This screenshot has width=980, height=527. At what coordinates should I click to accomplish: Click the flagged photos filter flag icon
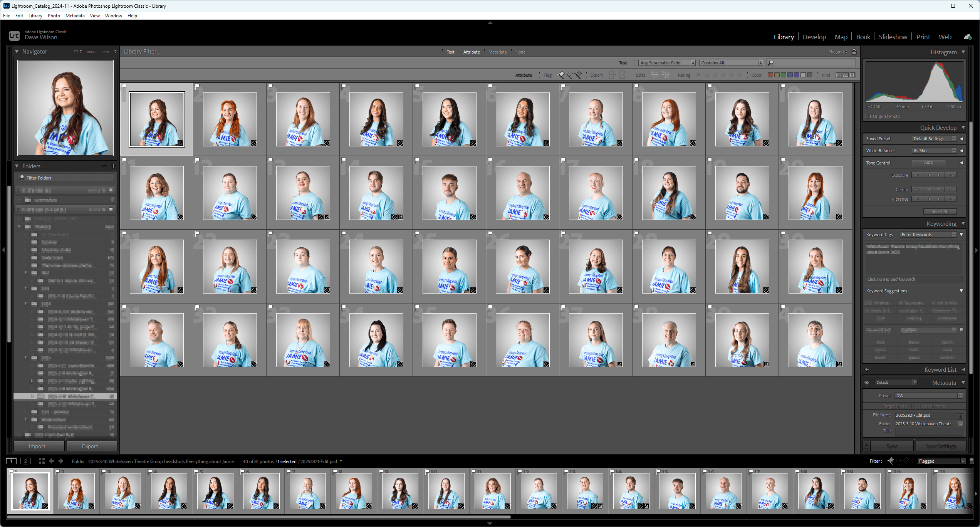point(561,75)
